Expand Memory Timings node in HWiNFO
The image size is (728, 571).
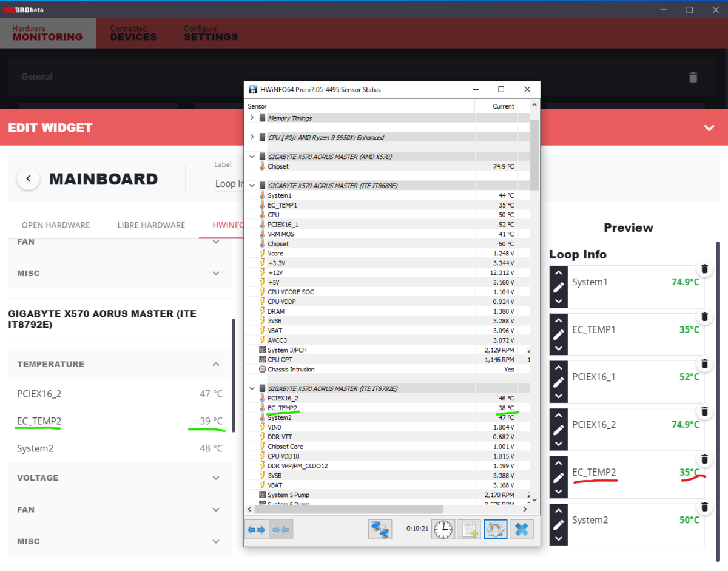252,118
